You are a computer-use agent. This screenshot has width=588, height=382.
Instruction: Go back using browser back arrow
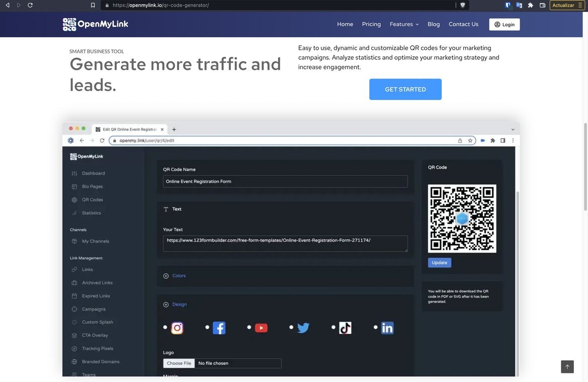click(8, 5)
